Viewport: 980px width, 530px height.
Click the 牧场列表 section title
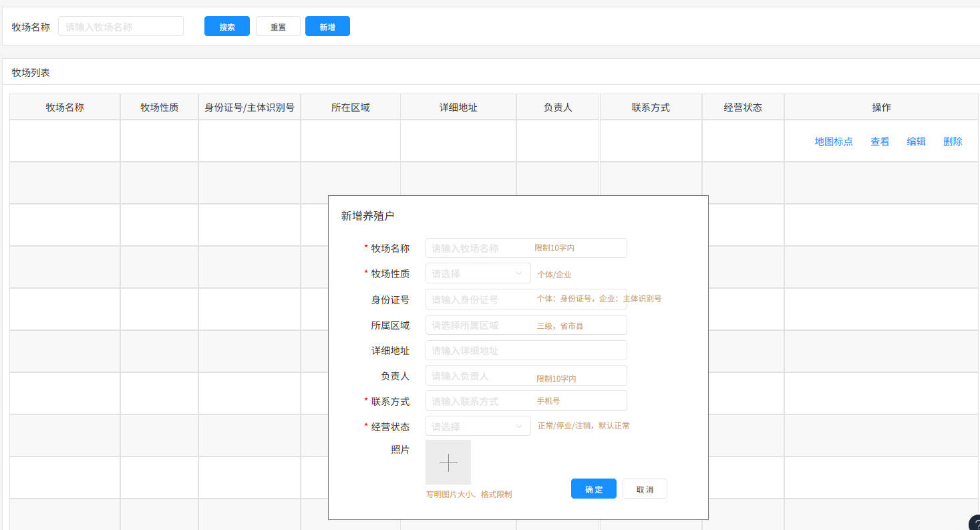(31, 72)
